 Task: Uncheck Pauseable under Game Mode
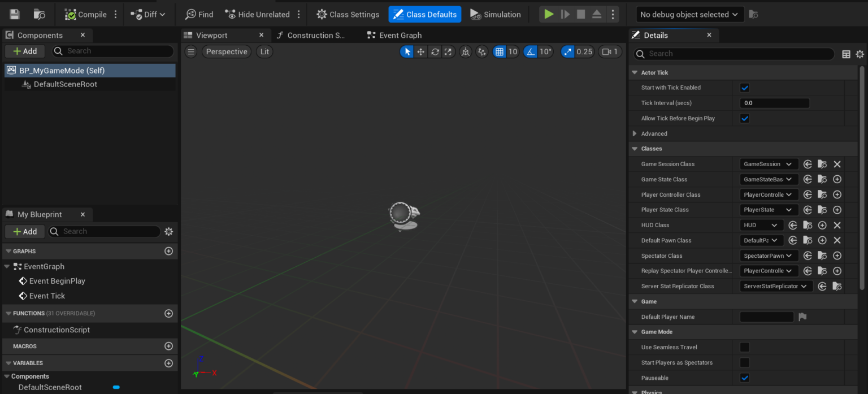coord(744,378)
